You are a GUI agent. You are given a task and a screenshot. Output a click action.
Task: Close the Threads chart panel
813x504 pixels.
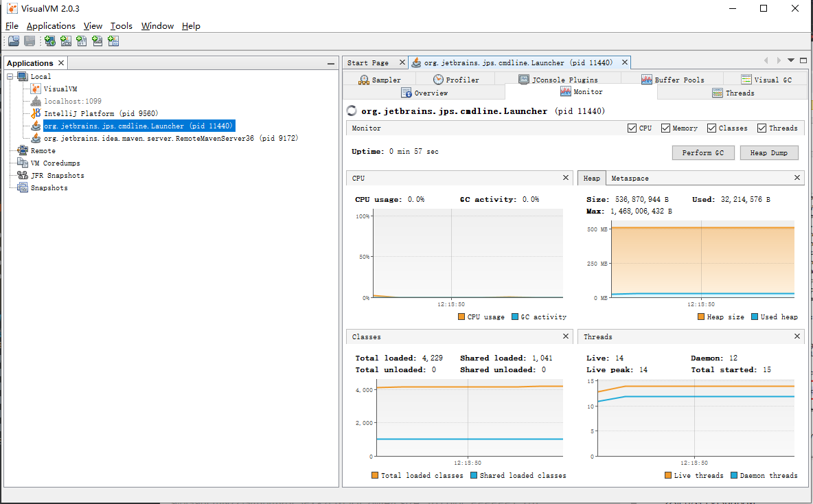797,336
